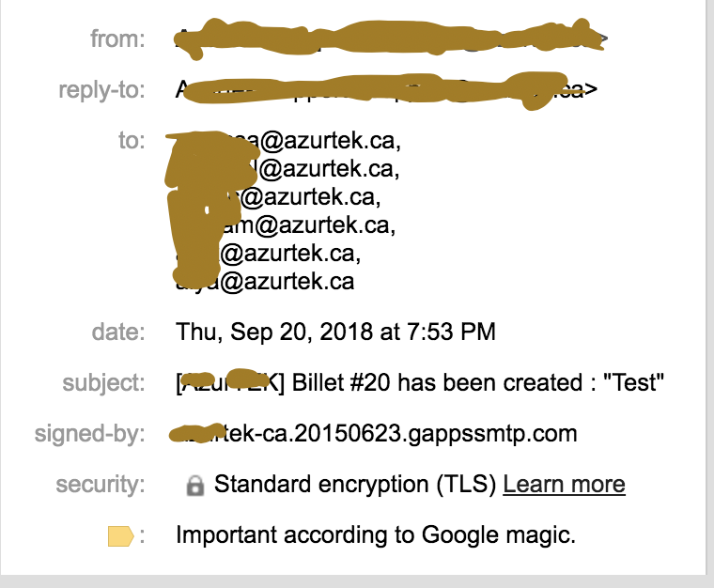Click the "reply-to:" field label
Screen dimensions: 714x588
click(102, 90)
